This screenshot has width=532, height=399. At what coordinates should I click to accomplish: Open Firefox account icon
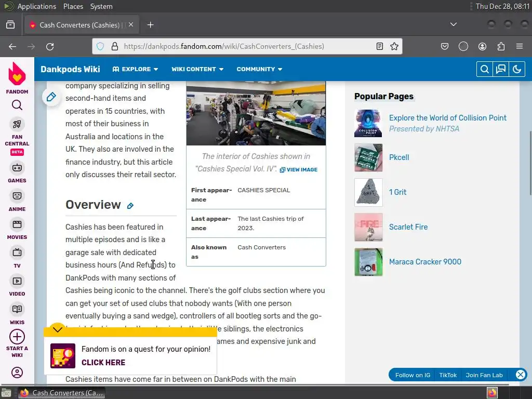[482, 46]
